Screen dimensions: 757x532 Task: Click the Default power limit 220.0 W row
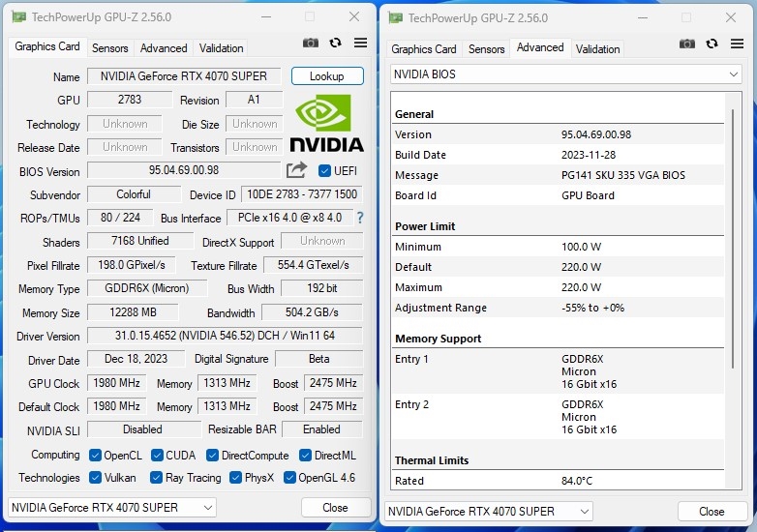click(559, 267)
